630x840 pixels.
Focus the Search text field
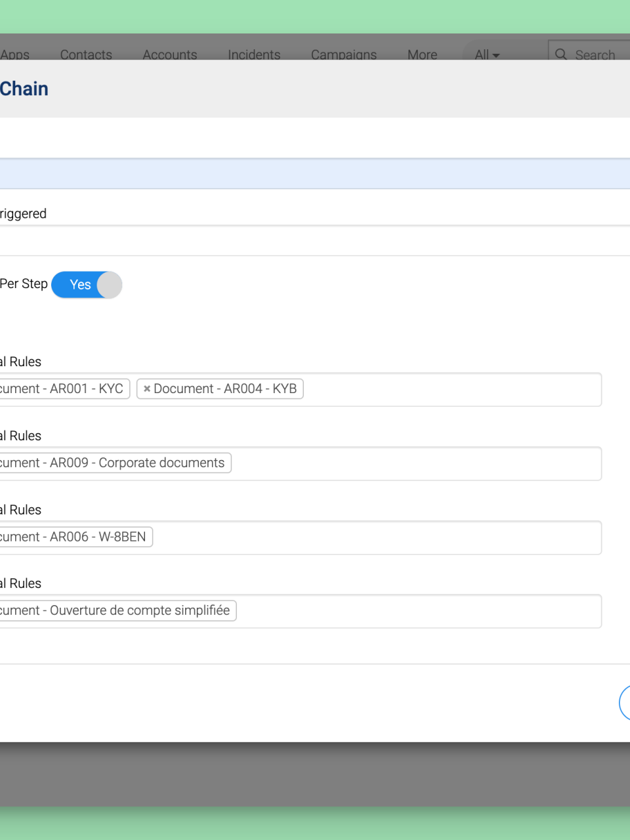pyautogui.click(x=598, y=54)
